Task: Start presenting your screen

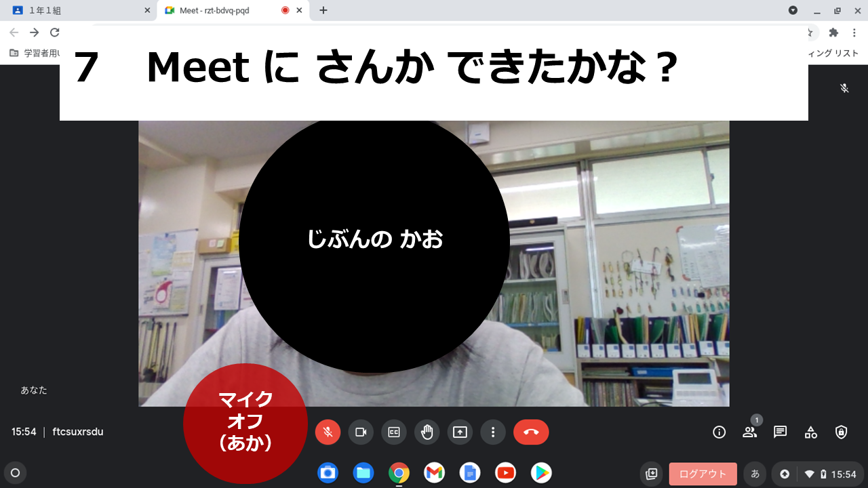Action: (x=460, y=432)
